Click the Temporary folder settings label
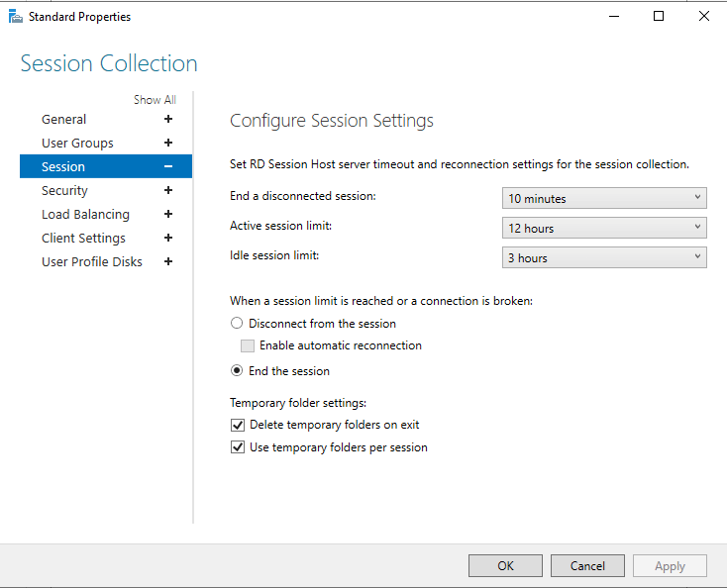727x588 pixels. pos(298,403)
